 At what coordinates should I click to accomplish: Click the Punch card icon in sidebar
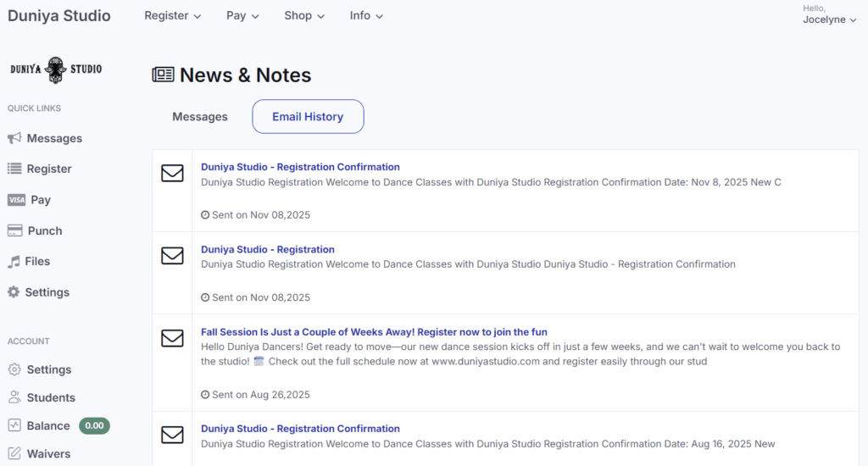click(x=14, y=230)
